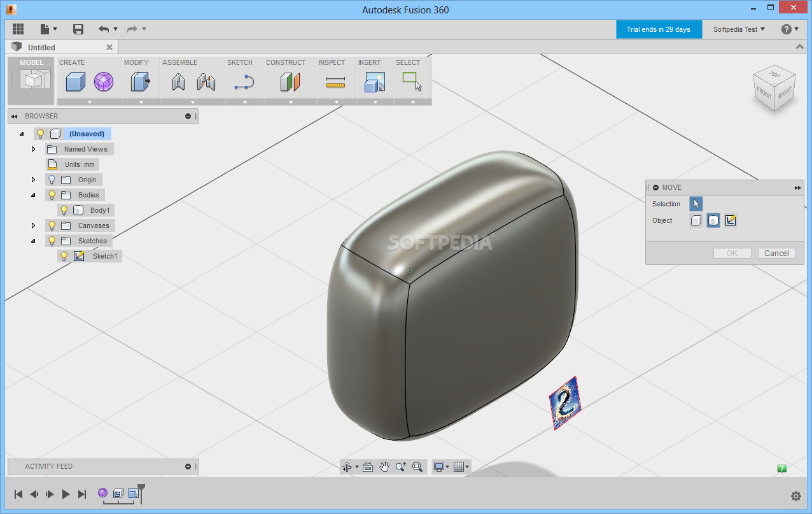Jump to timeline beginning

18,494
